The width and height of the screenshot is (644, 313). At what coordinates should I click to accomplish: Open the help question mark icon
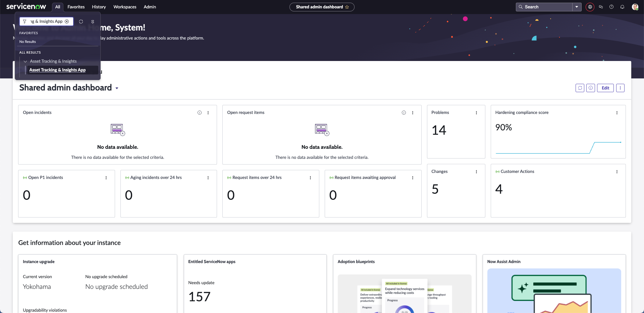(611, 7)
